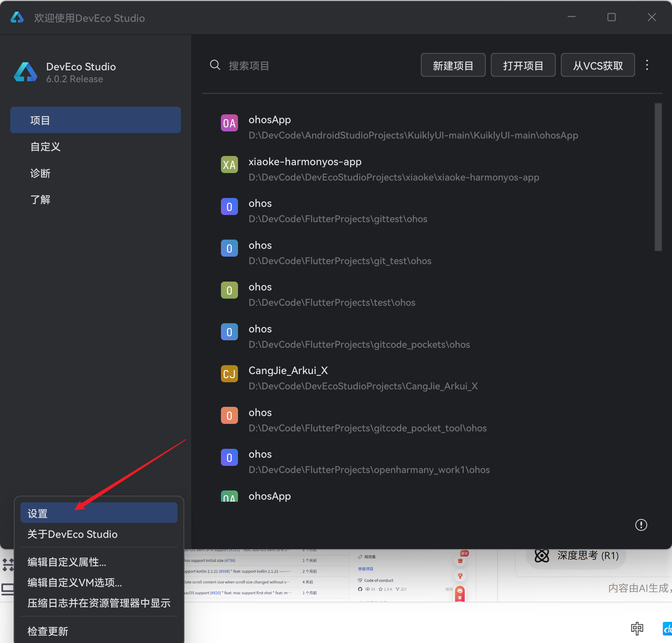Choose 设置 from the popup menu
672x643 pixels.
[99, 513]
